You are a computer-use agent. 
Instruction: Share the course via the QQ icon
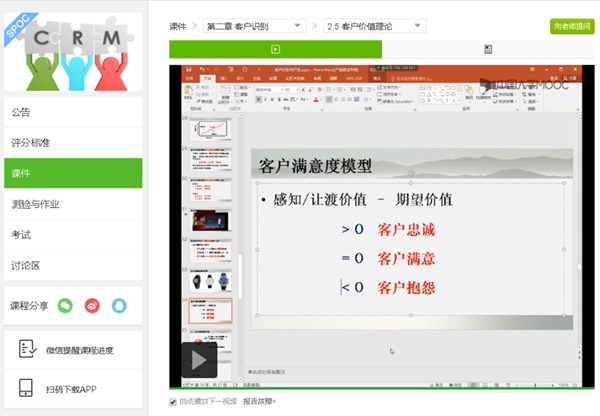point(119,305)
